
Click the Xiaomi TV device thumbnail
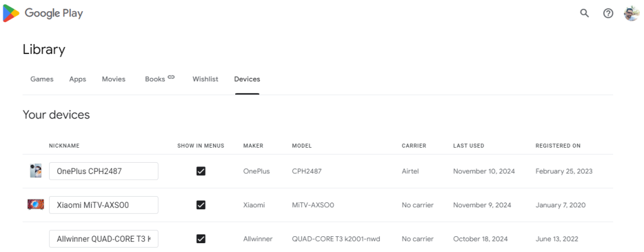pos(36,204)
